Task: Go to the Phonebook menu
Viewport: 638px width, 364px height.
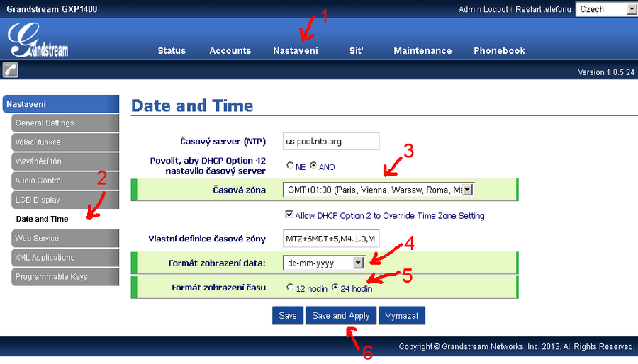Action: (499, 51)
